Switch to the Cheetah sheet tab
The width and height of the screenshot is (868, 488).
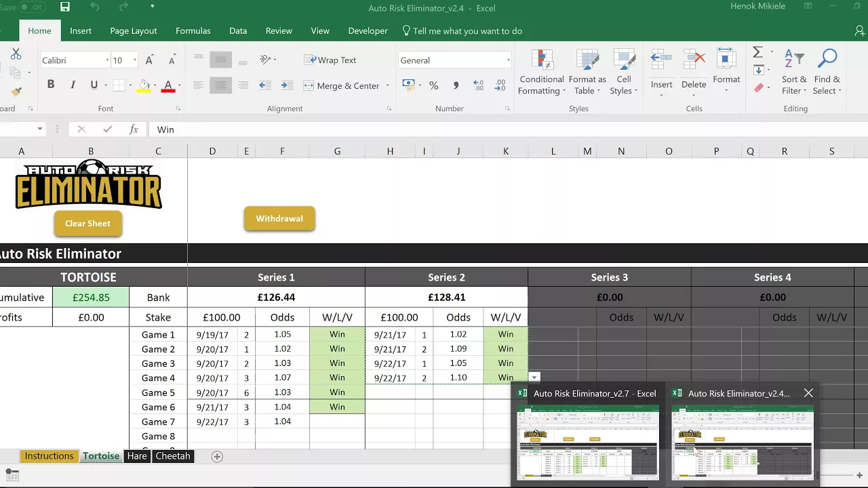173,456
